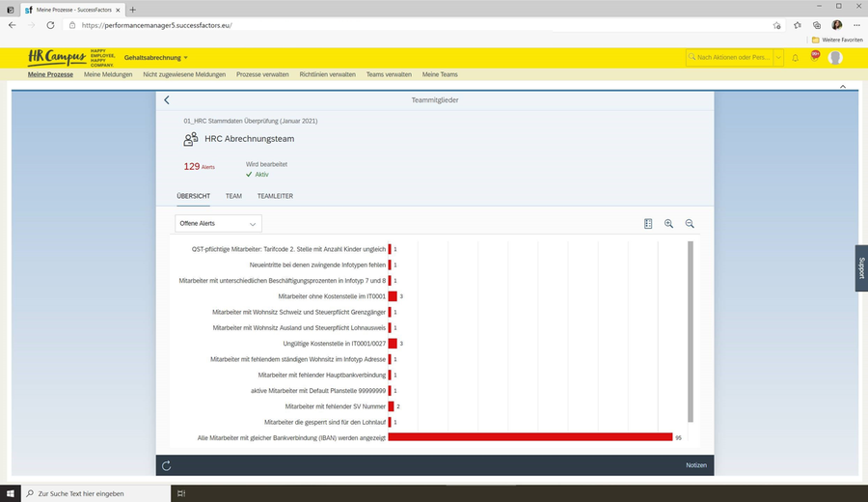Click the Mitarbeiter ohne Kostenstelle bar
The width and height of the screenshot is (868, 502).
[393, 296]
